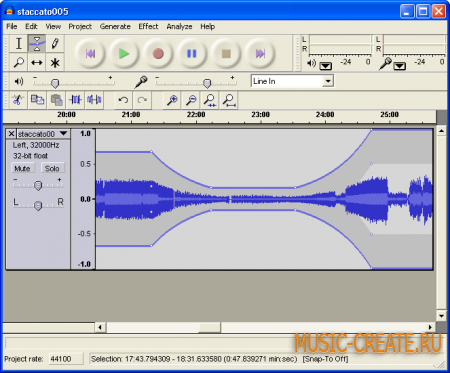Screen dimensions: 450x373
Task: Click the vertical scrollbar up arrow
Action: 441,131
